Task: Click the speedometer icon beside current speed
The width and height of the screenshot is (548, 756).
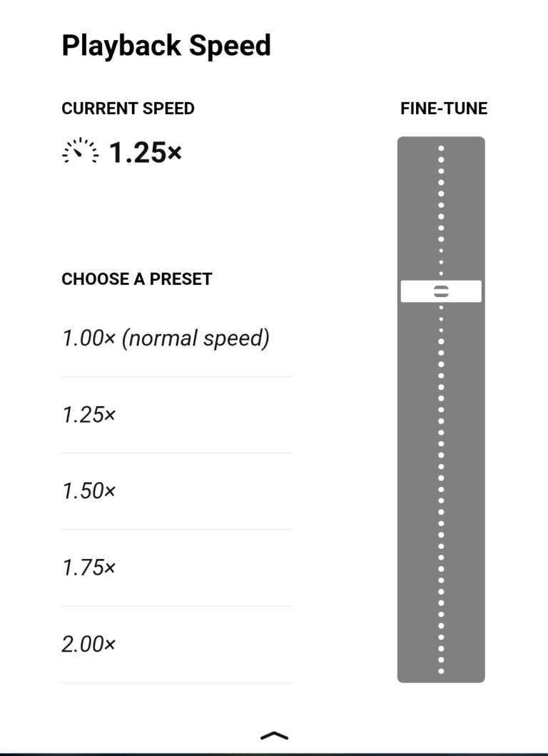Action: point(81,151)
